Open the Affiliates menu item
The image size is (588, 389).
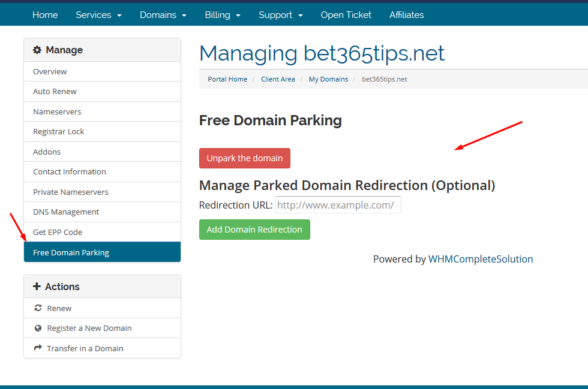(407, 15)
